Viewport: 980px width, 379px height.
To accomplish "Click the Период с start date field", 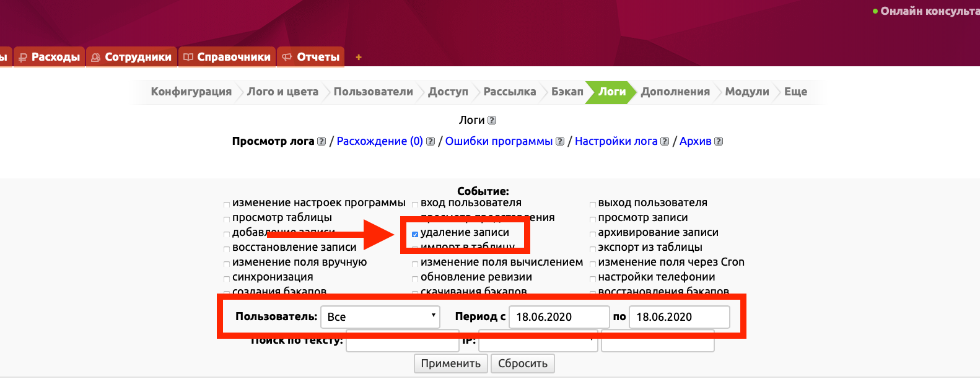I will [558, 316].
